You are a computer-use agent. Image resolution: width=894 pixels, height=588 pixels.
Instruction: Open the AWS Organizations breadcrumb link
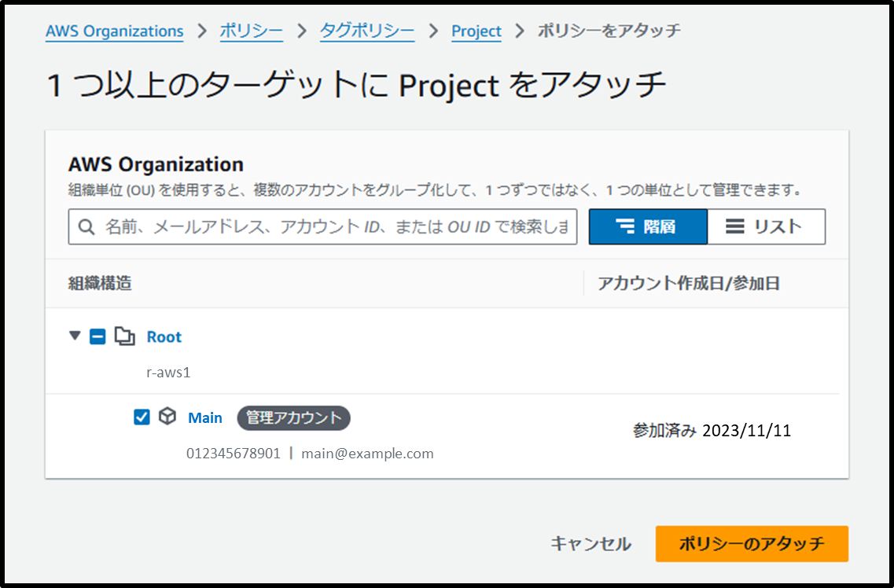click(115, 31)
